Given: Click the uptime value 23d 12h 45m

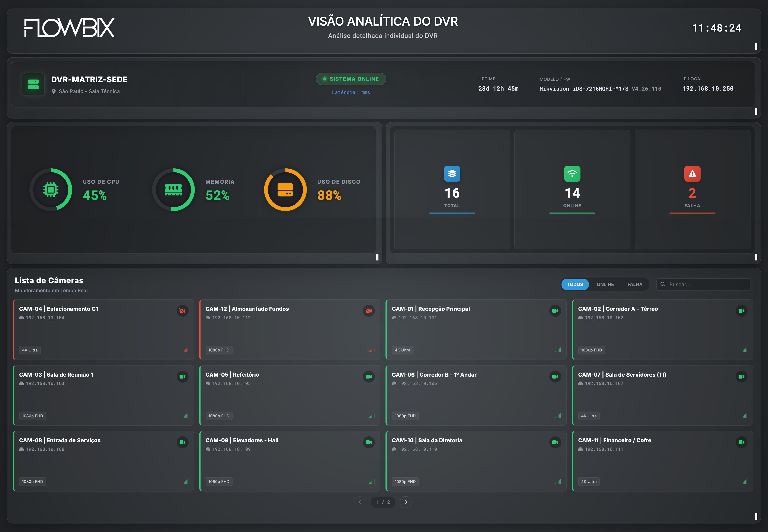Looking at the screenshot, I should point(498,89).
